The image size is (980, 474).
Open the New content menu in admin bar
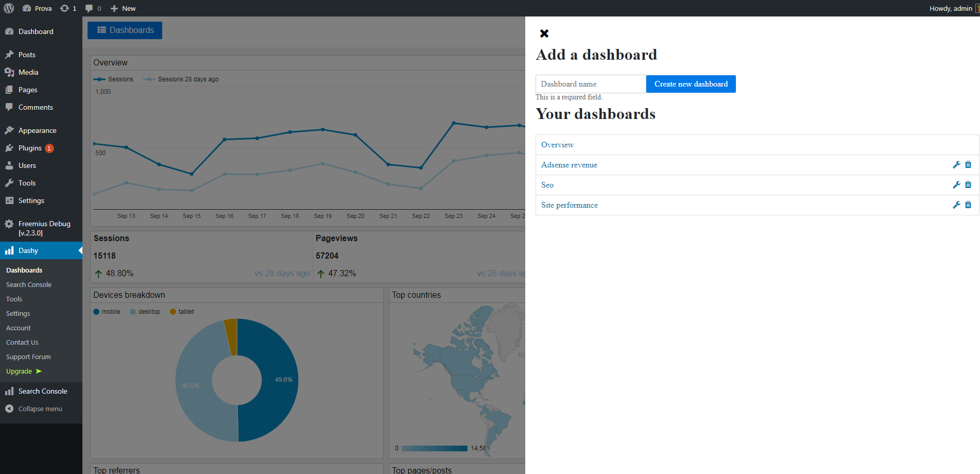(x=123, y=8)
